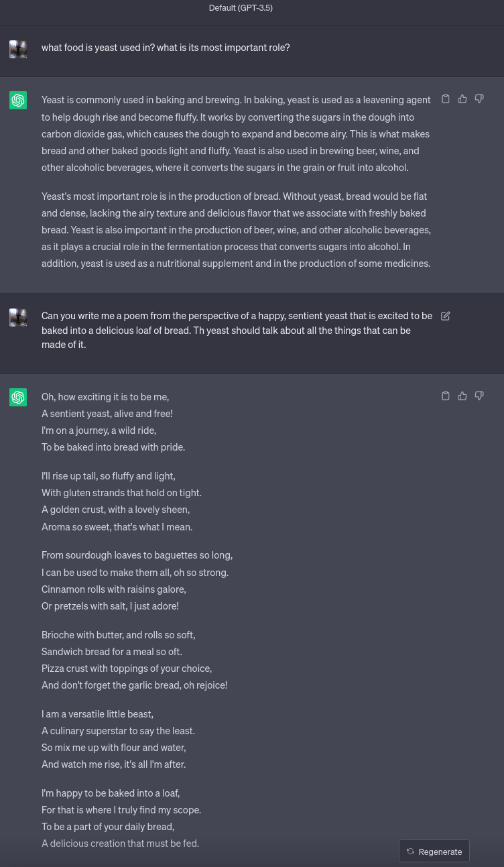Dislike the yeast poem response
Viewport: 504px width, 867px height.
(479, 396)
